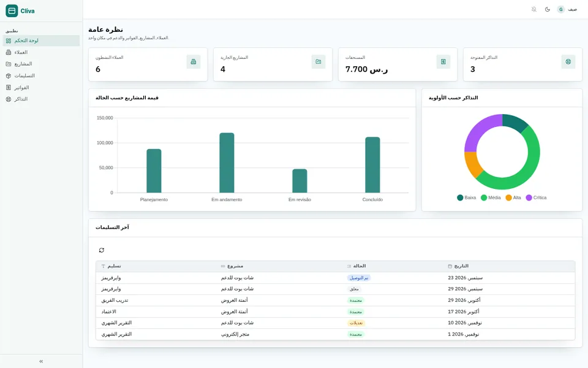588x368 pixels.
Task: Toggle the Média legend entry
Action: pos(491,197)
